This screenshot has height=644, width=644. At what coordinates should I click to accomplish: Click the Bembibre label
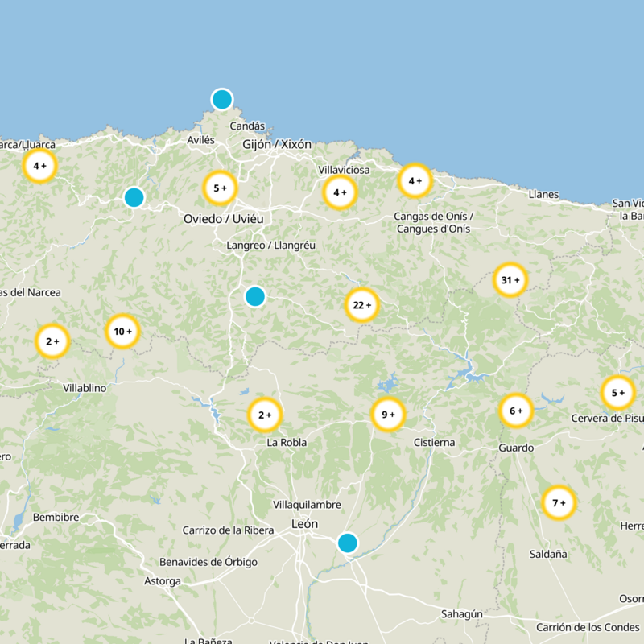(56, 517)
